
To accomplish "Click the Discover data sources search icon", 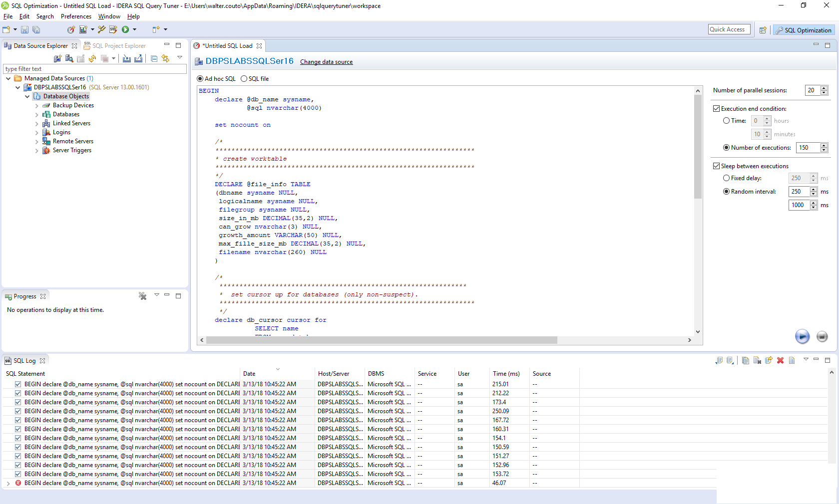I will [69, 58].
